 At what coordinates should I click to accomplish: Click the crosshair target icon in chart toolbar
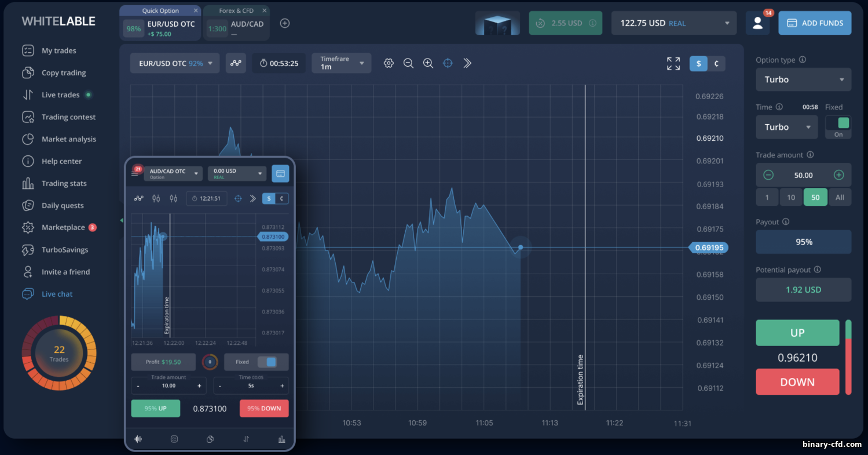448,63
